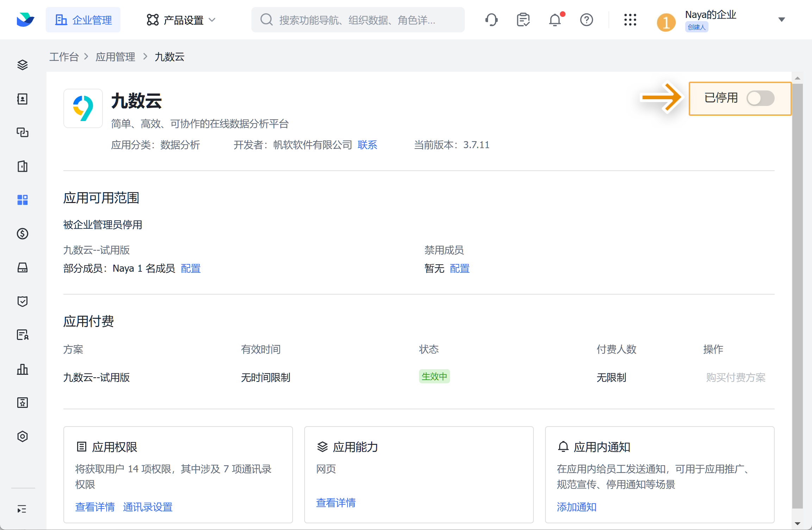The image size is (812, 530).
Task: Click the orange user avatar
Action: [666, 23]
